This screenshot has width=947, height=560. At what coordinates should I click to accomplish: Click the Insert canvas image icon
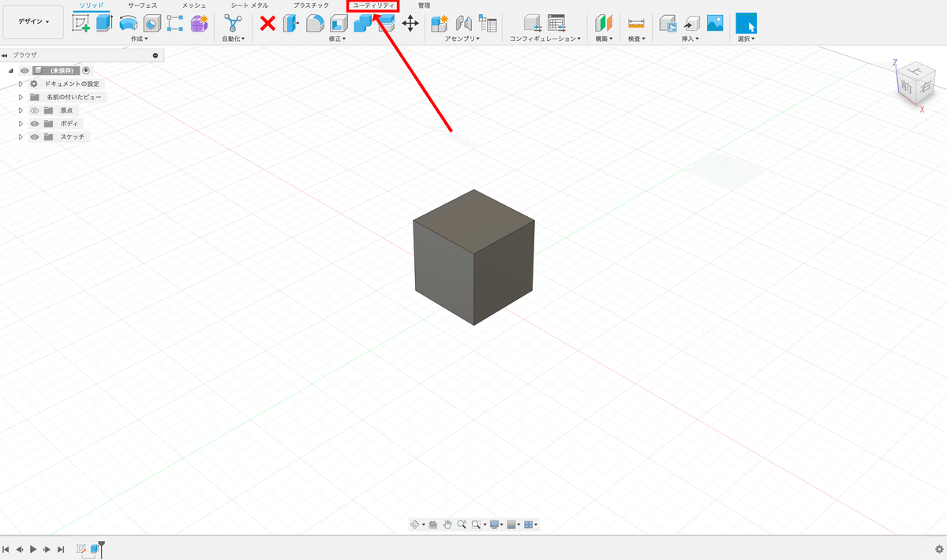click(715, 24)
